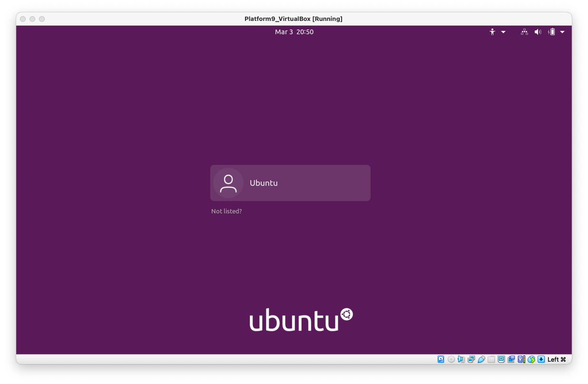Click the optical disc drive indicator
Screen dimensions: 588x384
point(451,359)
